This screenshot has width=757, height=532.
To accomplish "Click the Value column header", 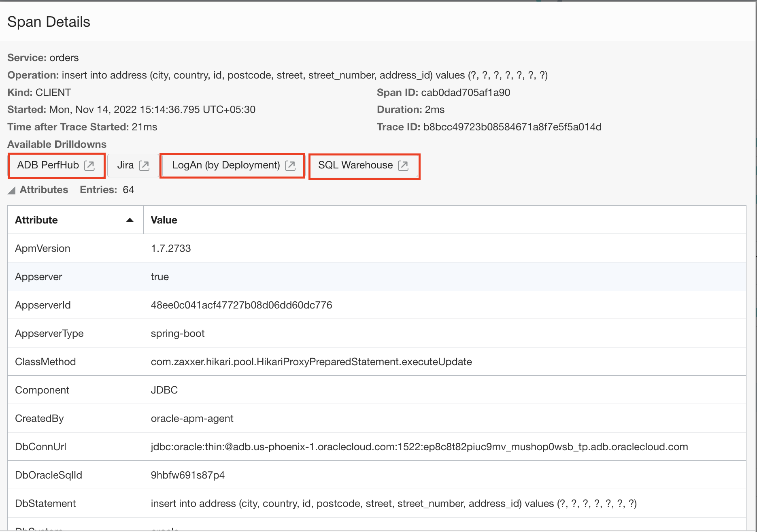I will point(164,220).
